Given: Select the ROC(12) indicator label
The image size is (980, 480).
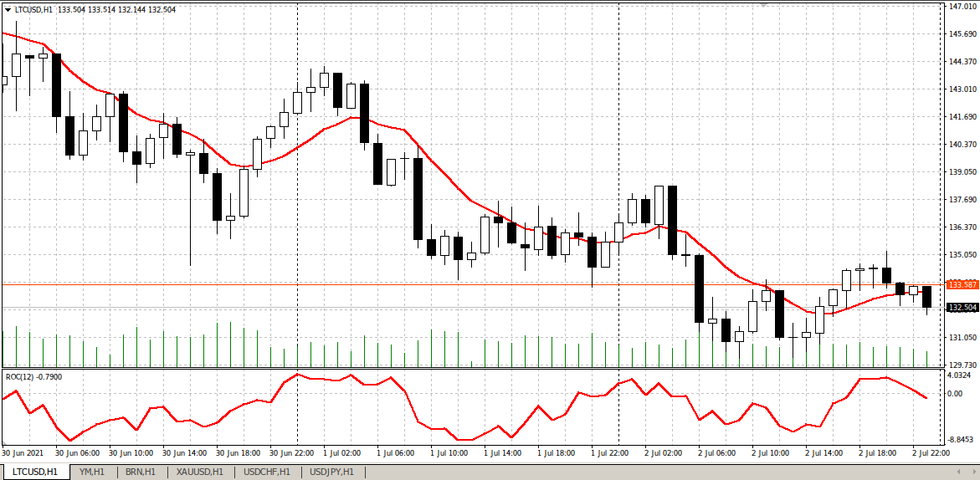Looking at the screenshot, I should 33,376.
